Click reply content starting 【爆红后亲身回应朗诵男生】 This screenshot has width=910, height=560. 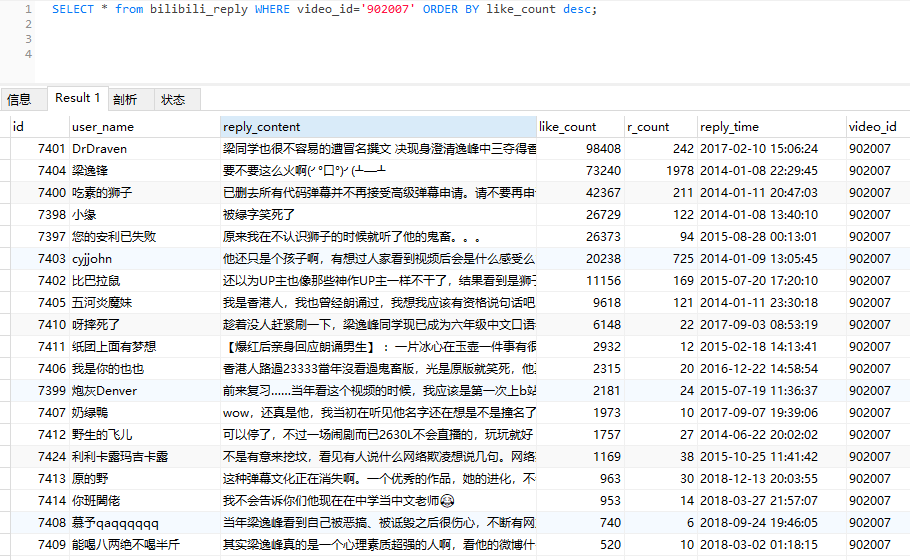pos(378,347)
